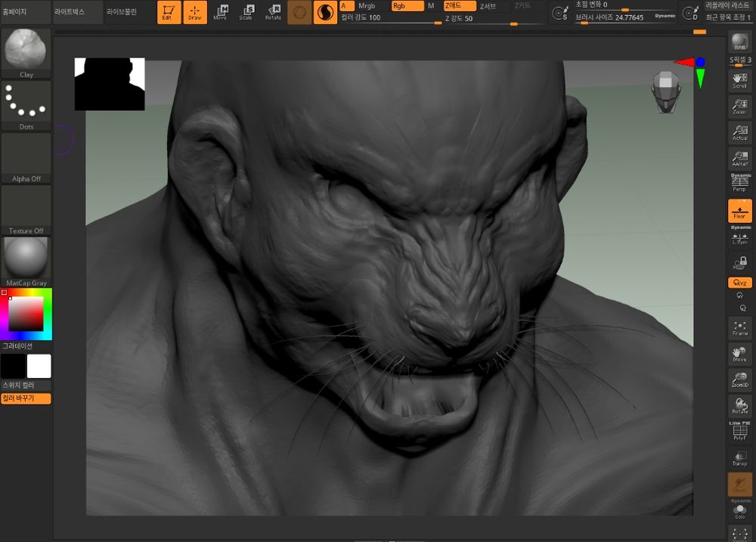The height and width of the screenshot is (542, 756).
Task: Open the 라이트박스 (LightBox) tab
Action: [x=78, y=12]
